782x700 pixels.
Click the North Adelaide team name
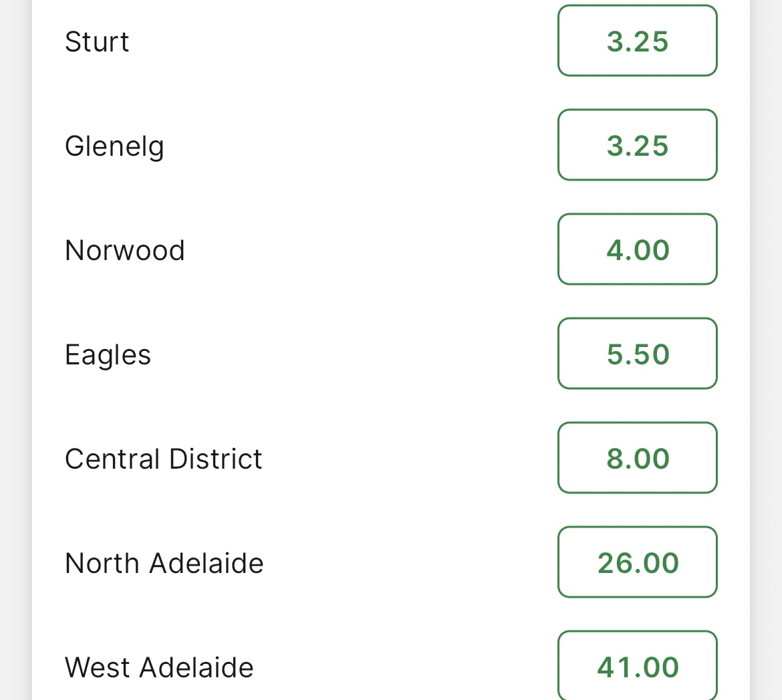pos(164,563)
